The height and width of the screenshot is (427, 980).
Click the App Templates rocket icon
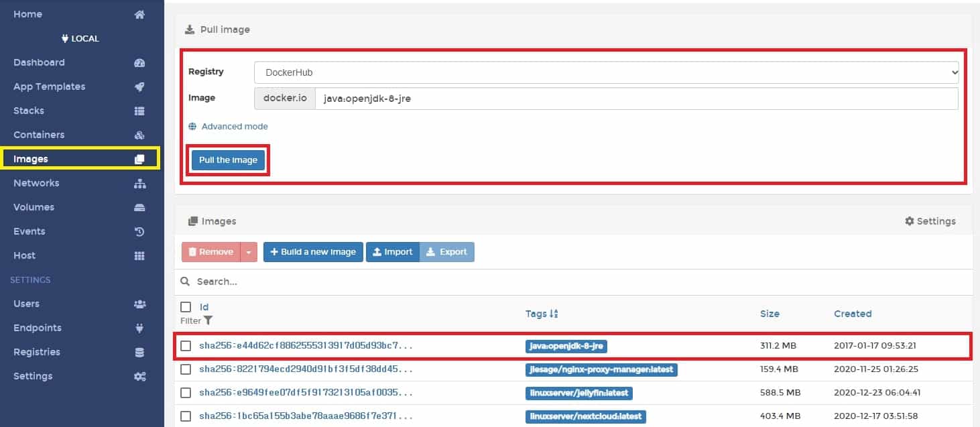139,87
